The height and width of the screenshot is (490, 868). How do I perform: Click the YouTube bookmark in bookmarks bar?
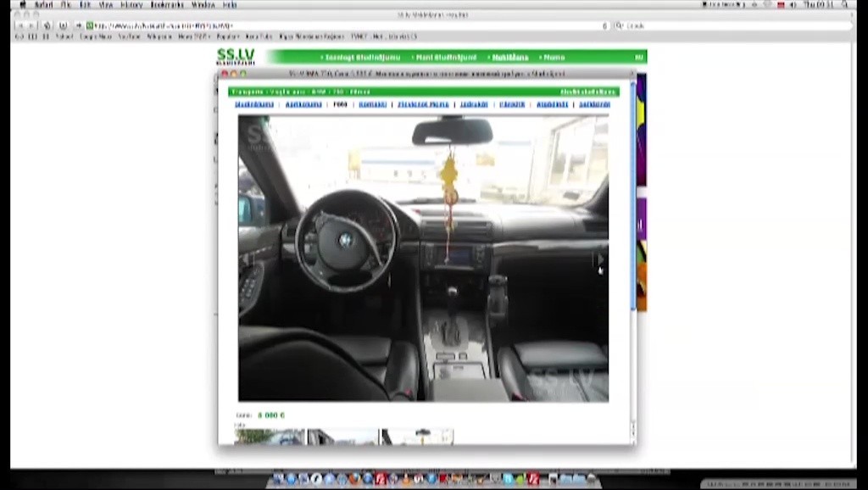129,36
